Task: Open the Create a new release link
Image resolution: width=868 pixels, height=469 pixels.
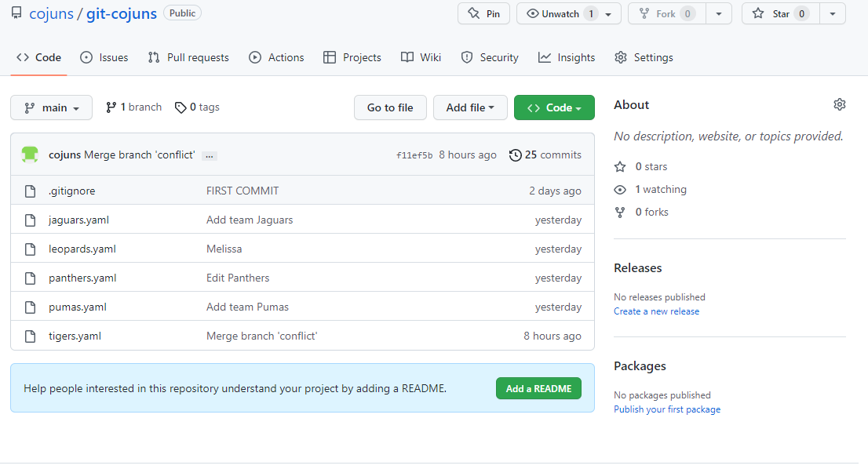Action: [x=656, y=311]
